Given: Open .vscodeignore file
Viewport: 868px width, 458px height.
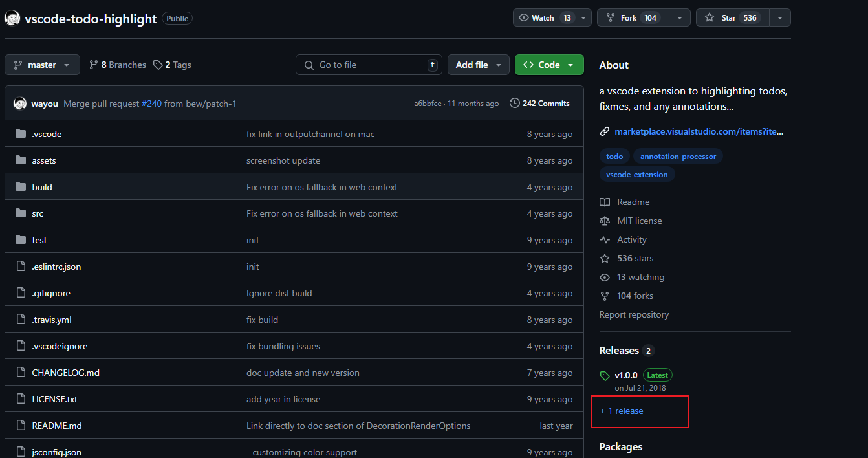Looking at the screenshot, I should (60, 346).
